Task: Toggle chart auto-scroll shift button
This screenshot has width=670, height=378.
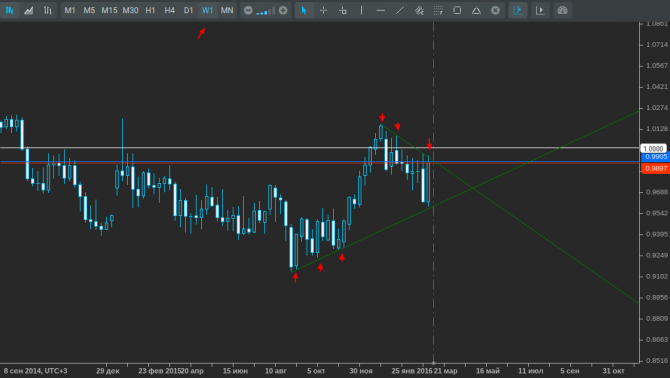Action: (x=517, y=10)
